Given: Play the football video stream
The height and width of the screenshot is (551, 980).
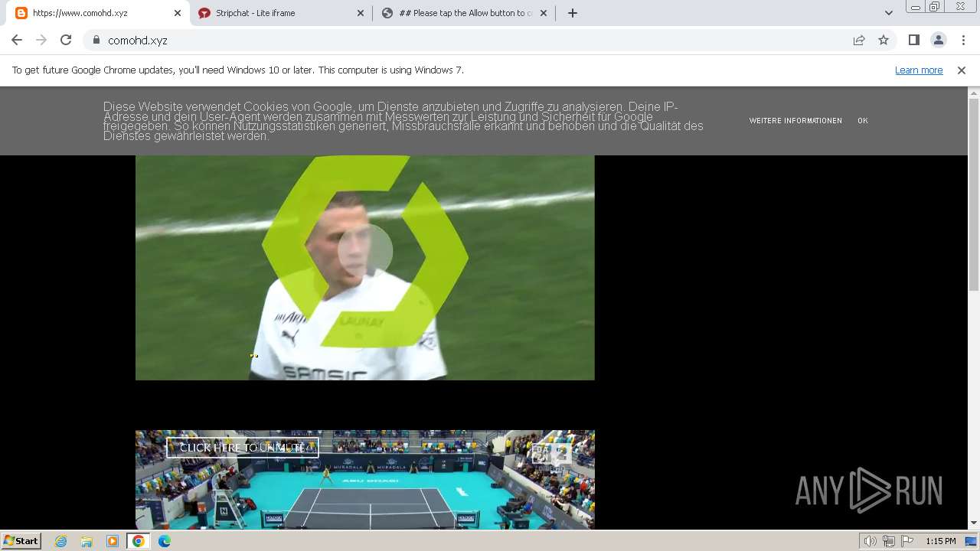Looking at the screenshot, I should pyautogui.click(x=365, y=250).
